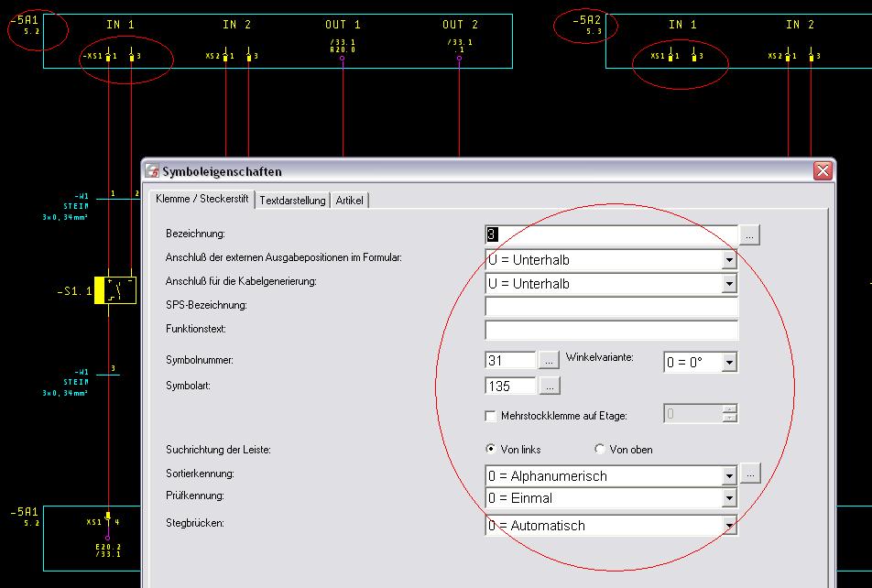Click the Symbolnummer field showing 31
Screen dimensions: 872x588
click(510, 361)
